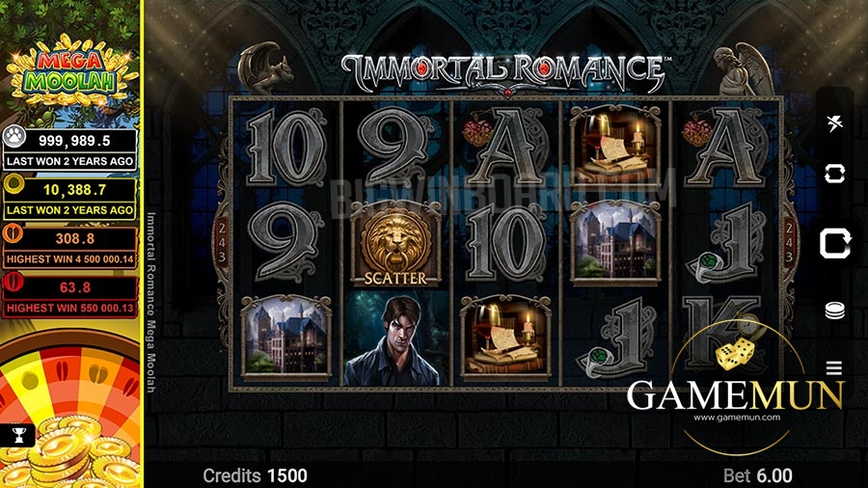Select the lion Scatter symbol
The width and height of the screenshot is (868, 488).
tap(395, 243)
